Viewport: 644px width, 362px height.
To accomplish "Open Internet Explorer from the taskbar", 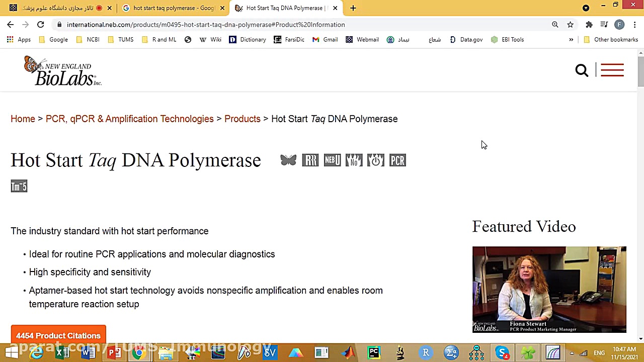I will [x=36, y=353].
